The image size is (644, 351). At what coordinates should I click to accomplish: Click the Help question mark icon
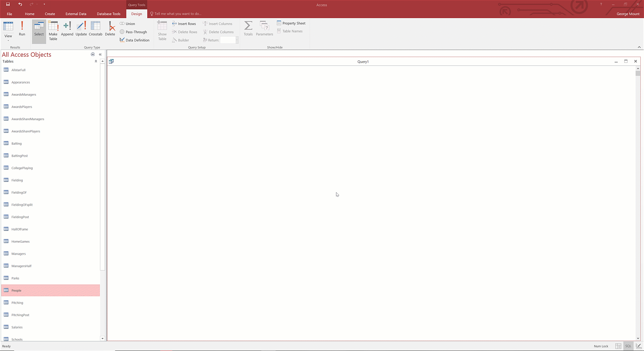coord(601,4)
